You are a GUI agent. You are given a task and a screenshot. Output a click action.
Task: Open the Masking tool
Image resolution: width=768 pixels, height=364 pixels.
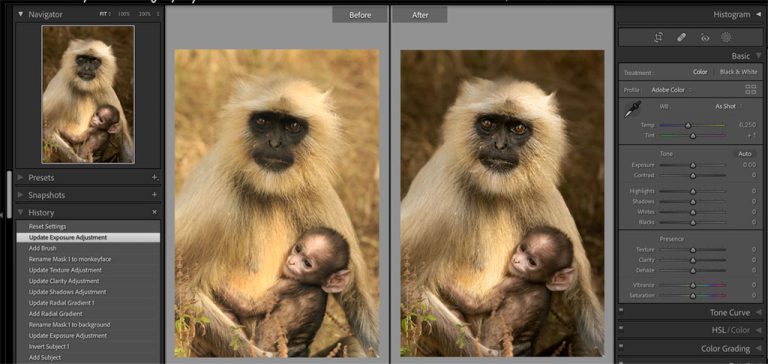click(726, 37)
